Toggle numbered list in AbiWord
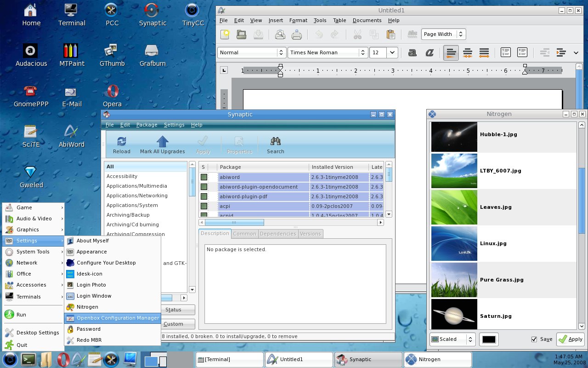 pyautogui.click(x=506, y=52)
